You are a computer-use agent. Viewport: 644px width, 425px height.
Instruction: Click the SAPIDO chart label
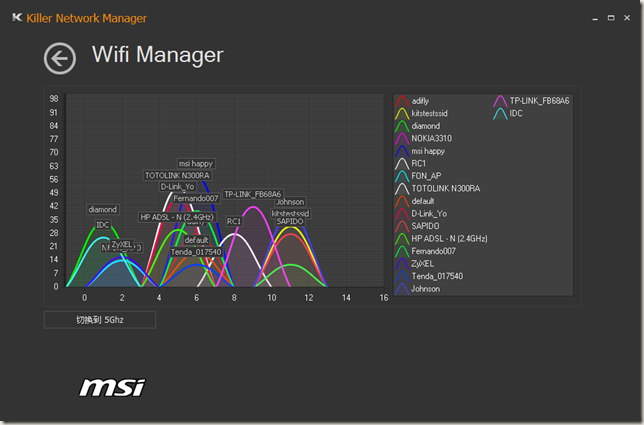[290, 222]
